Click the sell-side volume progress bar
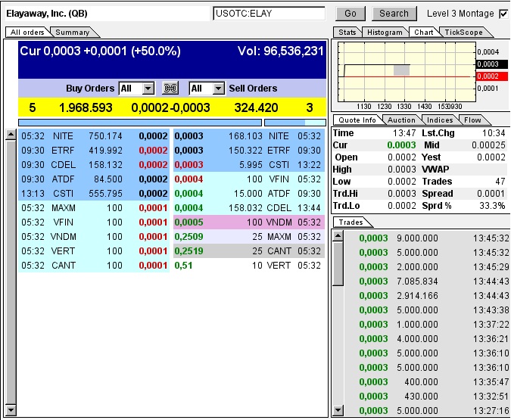The width and height of the screenshot is (511, 420). [x=295, y=123]
